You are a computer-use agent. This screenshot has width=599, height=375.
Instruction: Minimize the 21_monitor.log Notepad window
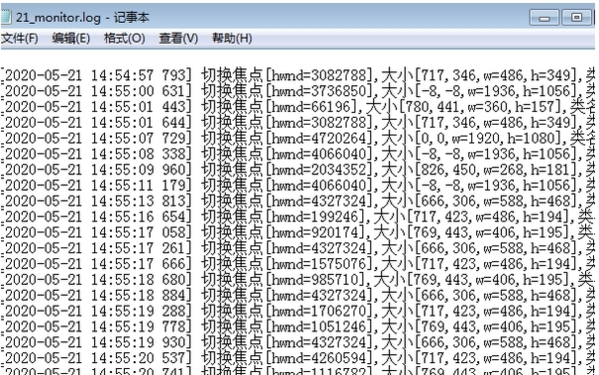[x=544, y=18]
